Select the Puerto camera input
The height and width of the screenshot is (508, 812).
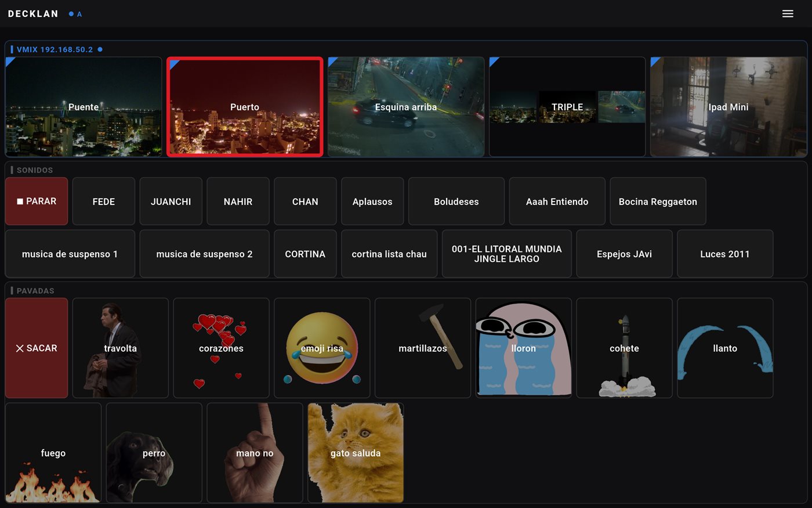pos(245,107)
